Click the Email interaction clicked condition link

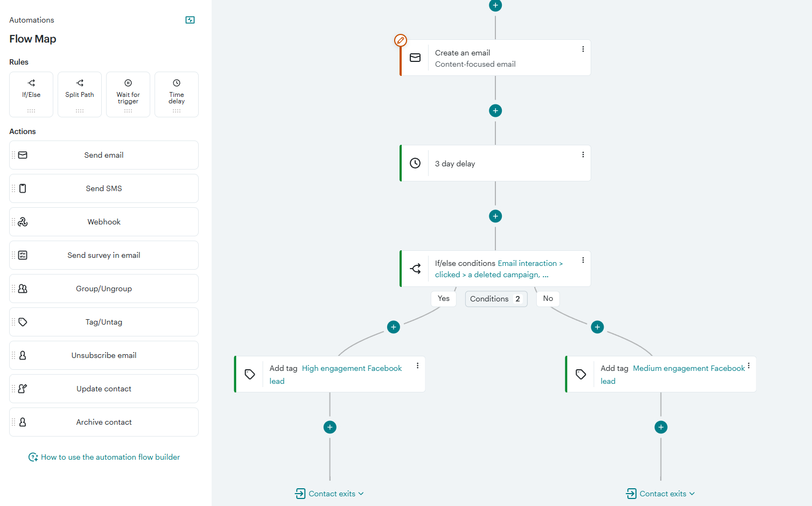click(x=530, y=263)
